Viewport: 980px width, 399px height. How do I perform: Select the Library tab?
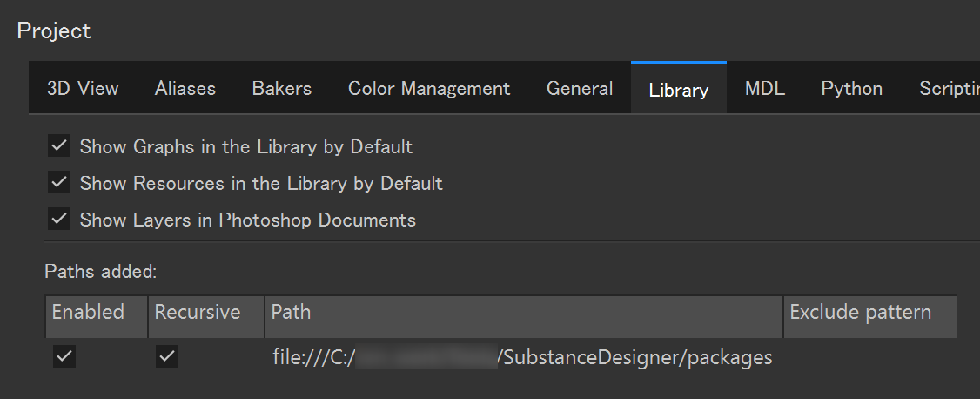coord(679,90)
